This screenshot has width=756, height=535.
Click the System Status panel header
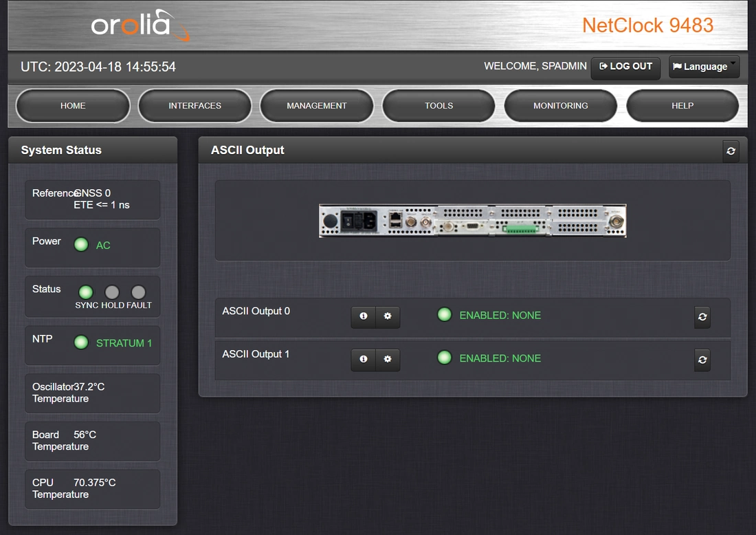pyautogui.click(x=93, y=150)
